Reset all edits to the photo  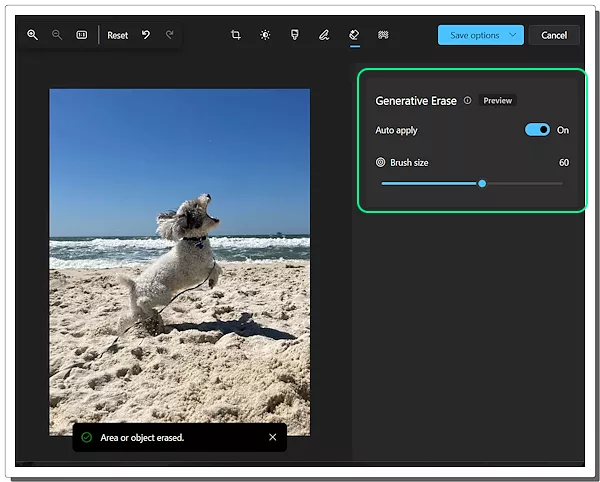(x=118, y=35)
